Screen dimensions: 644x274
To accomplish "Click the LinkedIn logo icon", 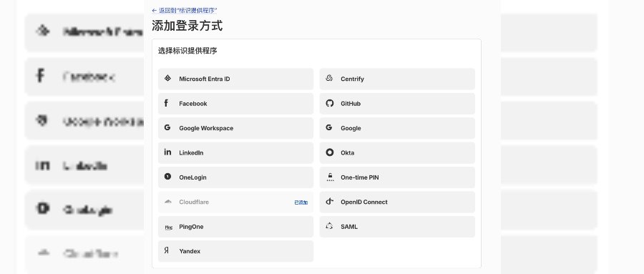I will click(167, 152).
